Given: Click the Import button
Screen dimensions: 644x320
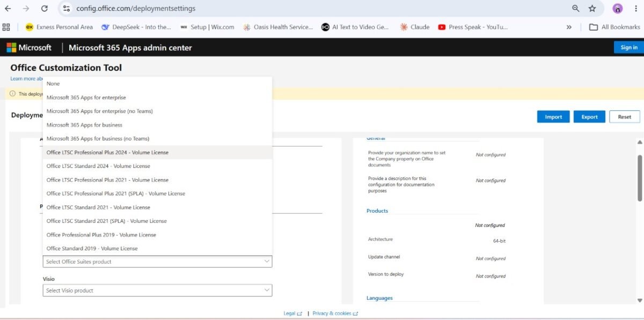Looking at the screenshot, I should (553, 117).
